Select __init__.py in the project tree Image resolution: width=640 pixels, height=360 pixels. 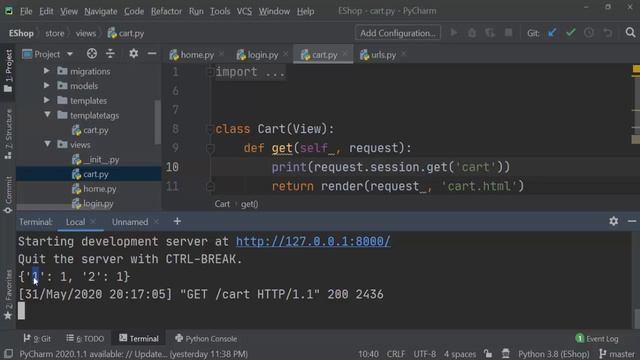pos(101,160)
